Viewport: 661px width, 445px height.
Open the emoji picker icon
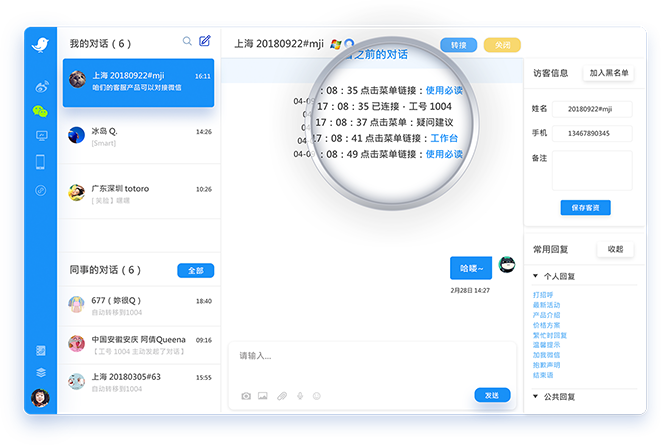tap(317, 396)
